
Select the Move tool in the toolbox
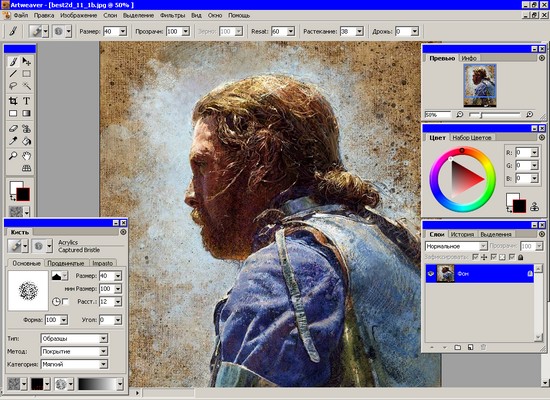[26, 61]
